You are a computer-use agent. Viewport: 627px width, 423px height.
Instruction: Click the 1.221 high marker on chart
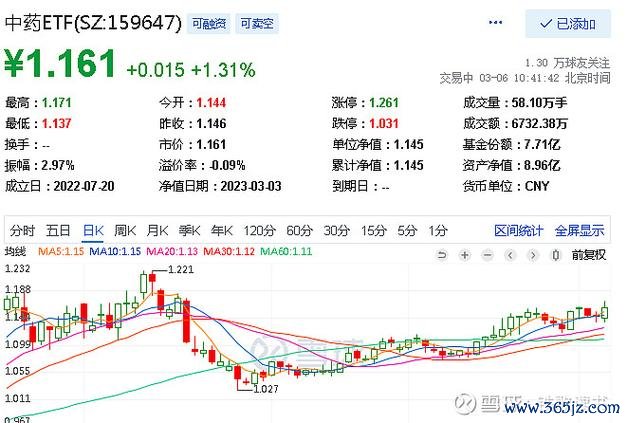tap(181, 270)
